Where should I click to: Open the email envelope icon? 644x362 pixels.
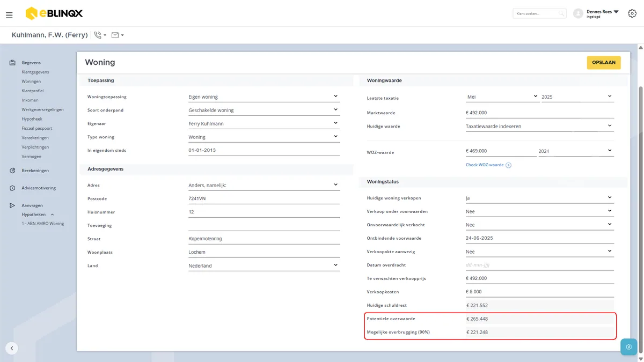point(115,35)
